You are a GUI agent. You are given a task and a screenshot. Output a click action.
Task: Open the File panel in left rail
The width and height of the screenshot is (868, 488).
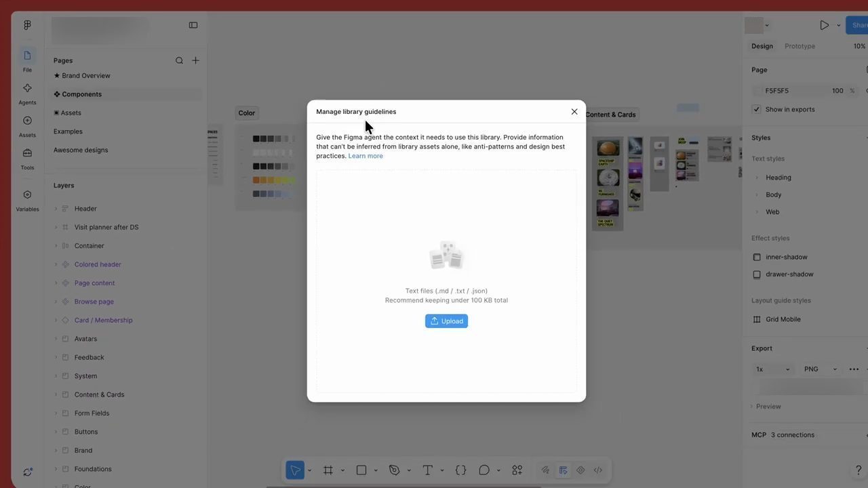point(27,60)
